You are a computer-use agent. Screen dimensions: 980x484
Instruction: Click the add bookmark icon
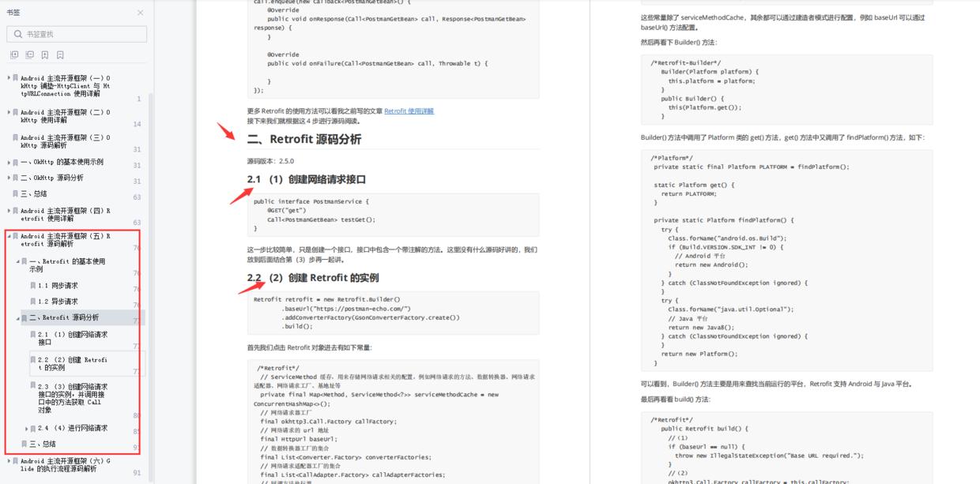point(45,55)
